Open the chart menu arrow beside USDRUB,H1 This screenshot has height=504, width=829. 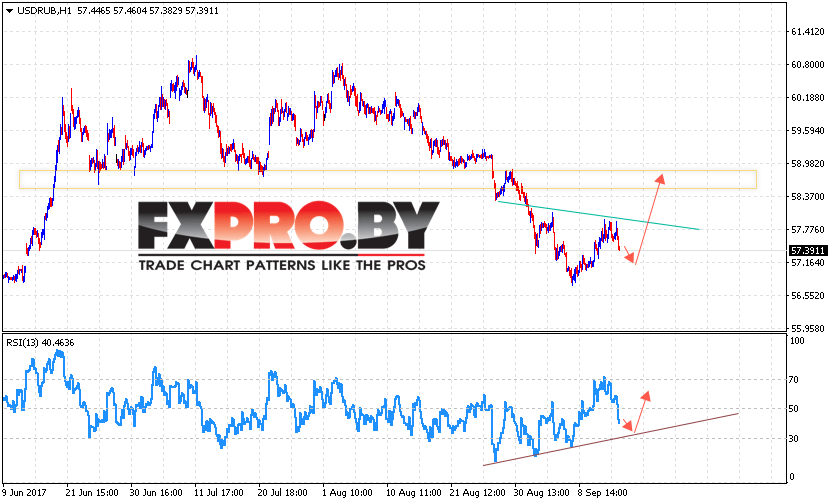coord(9,11)
